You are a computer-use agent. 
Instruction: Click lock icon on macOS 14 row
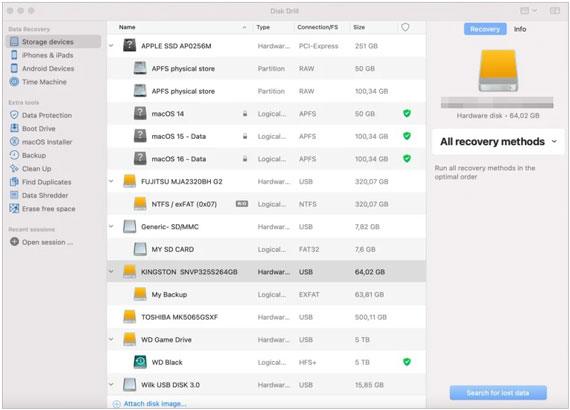[x=245, y=114]
